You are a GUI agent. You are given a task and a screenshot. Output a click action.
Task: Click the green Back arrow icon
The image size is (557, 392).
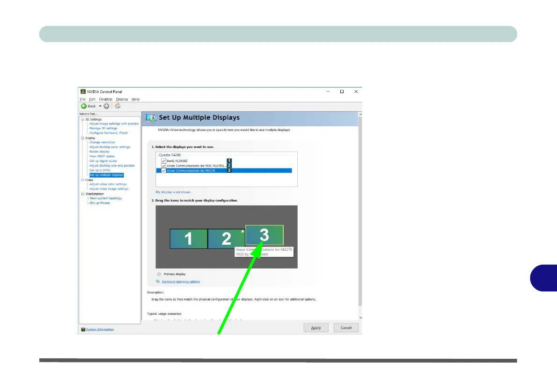click(84, 106)
